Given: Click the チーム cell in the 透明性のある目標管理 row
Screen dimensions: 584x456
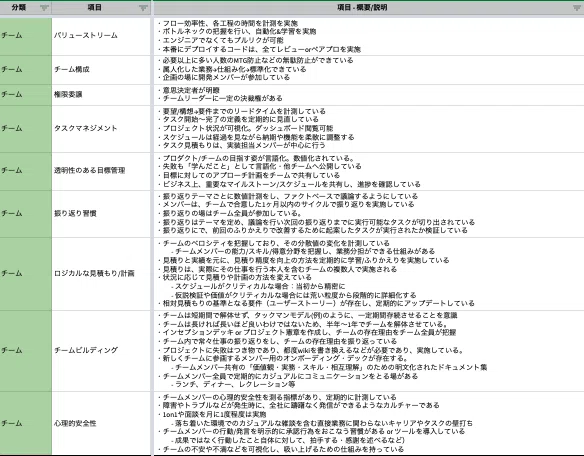Looking at the screenshot, I should pyautogui.click(x=26, y=171).
